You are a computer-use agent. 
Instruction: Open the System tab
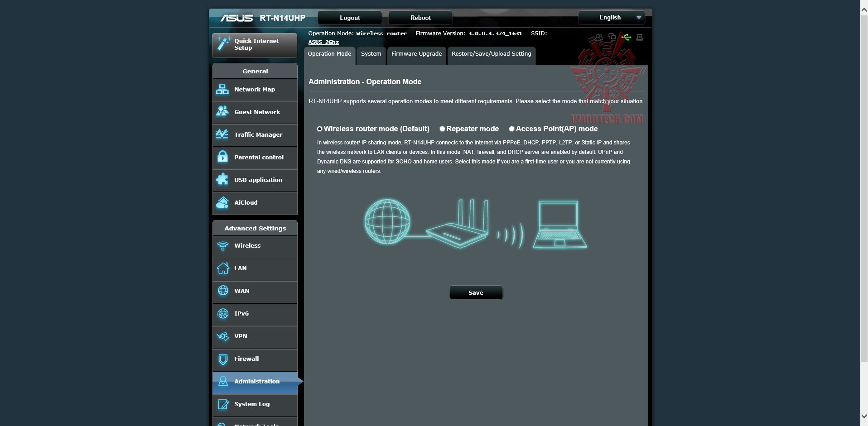[x=371, y=55]
